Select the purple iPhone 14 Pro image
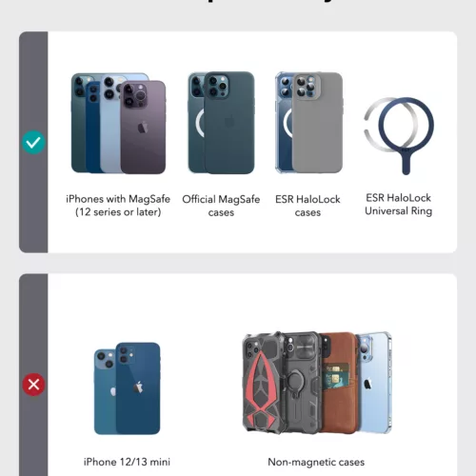 (143, 128)
